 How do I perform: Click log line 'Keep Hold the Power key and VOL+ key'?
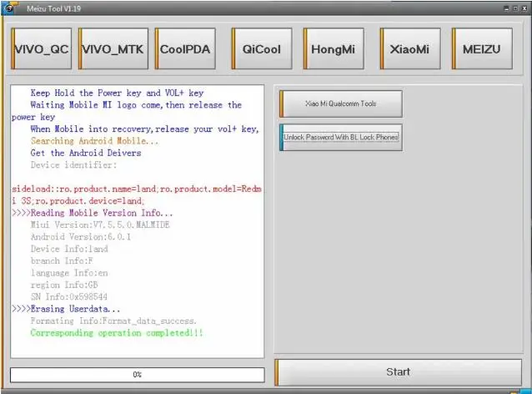tap(117, 93)
